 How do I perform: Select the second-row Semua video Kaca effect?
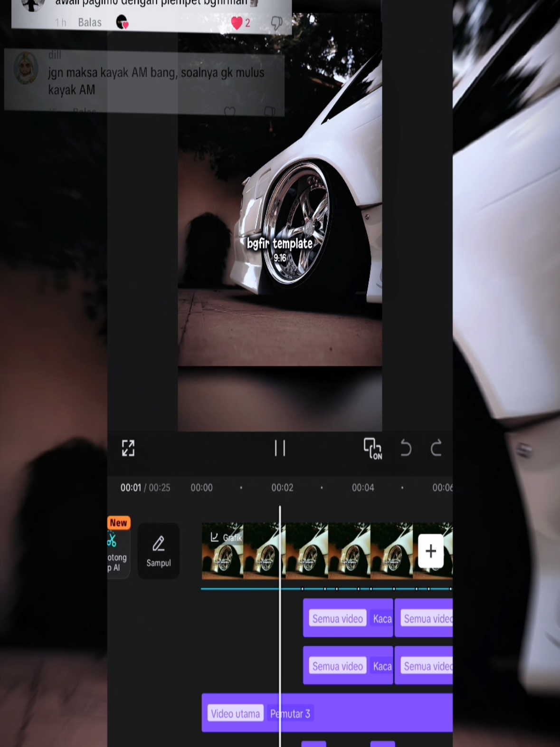click(x=348, y=666)
